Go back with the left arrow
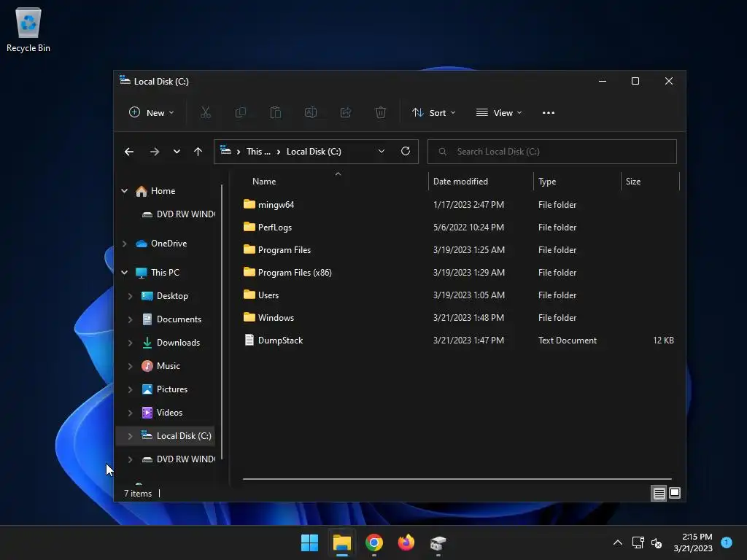Image resolution: width=747 pixels, height=560 pixels. [129, 152]
